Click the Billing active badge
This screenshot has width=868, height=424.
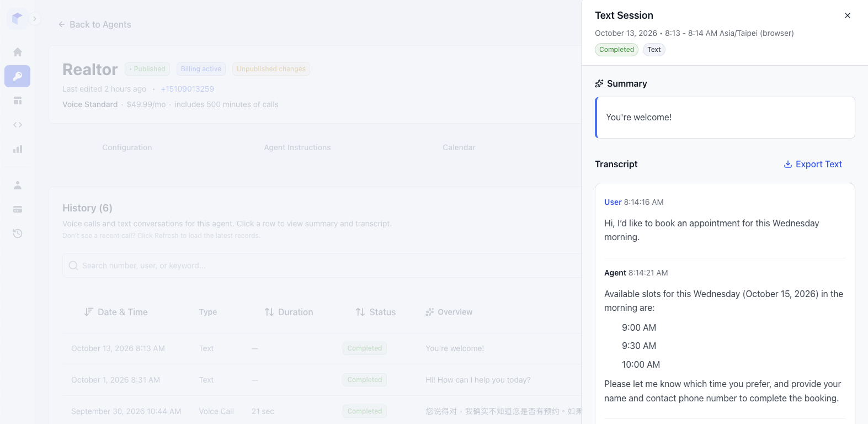point(201,69)
